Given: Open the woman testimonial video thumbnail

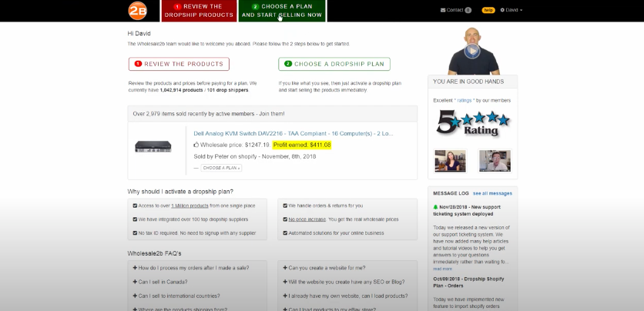Looking at the screenshot, I should [x=450, y=160].
